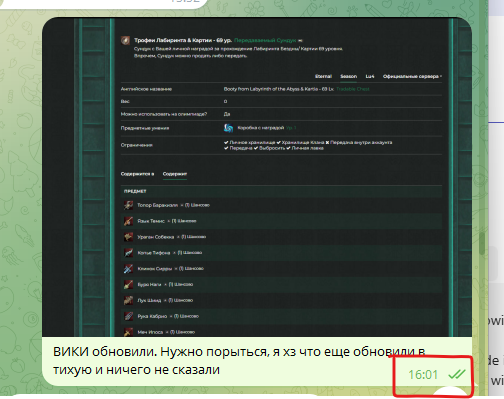Switch to the Lu4 tab
This screenshot has height=399, width=504.
pos(370,76)
